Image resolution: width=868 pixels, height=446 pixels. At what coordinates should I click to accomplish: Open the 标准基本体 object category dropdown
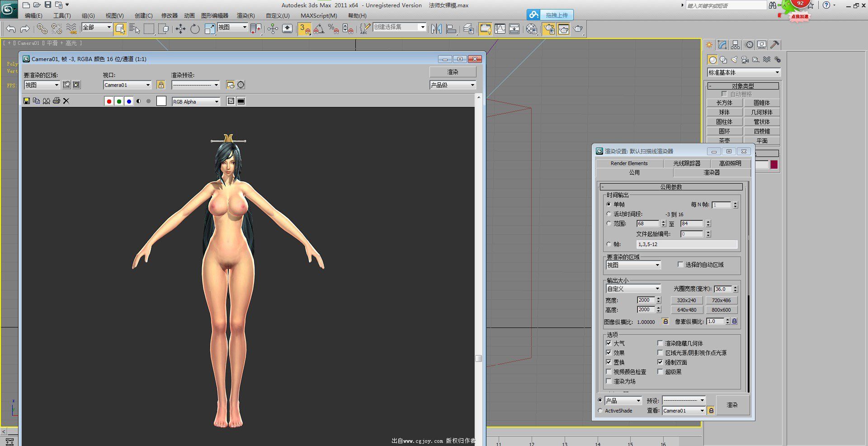click(744, 72)
